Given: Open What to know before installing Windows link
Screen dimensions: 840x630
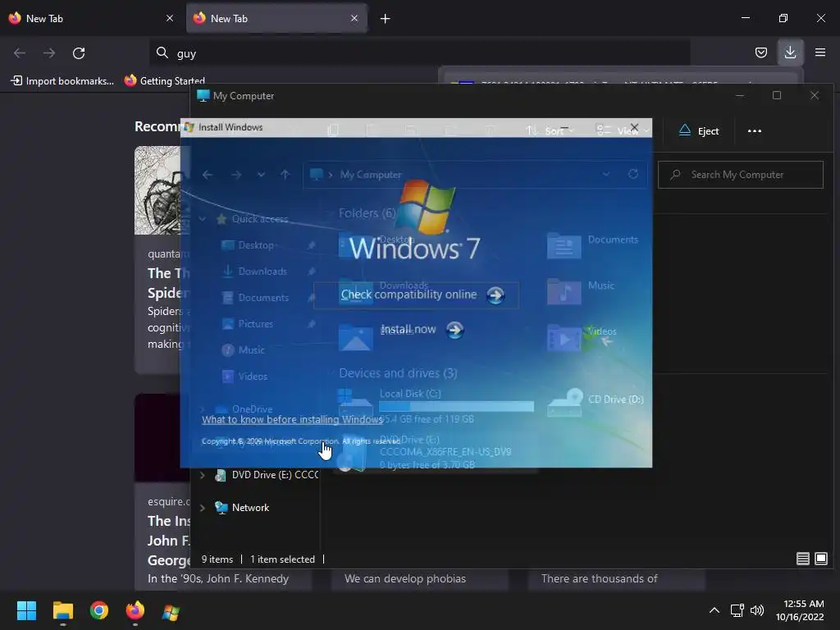Looking at the screenshot, I should coord(293,419).
